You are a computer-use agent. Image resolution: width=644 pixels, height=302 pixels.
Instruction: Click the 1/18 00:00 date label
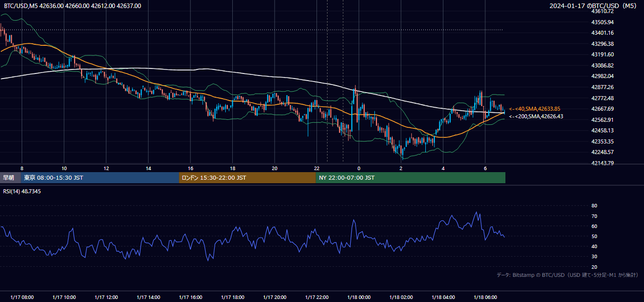(359, 297)
